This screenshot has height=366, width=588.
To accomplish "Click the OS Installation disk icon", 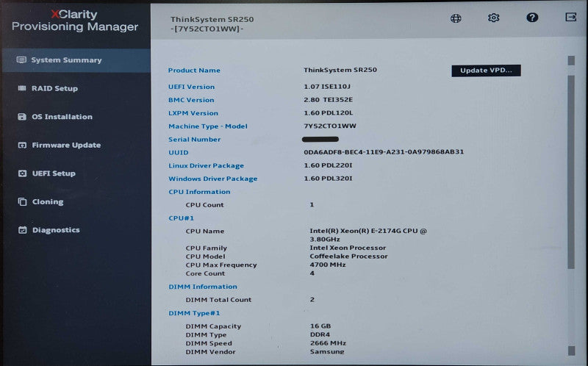I will [22, 117].
